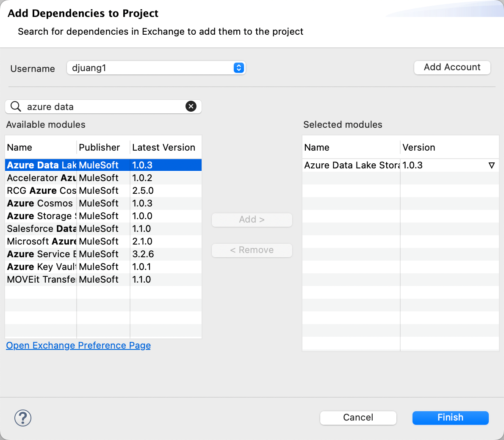This screenshot has width=504, height=440.
Task: Click the Add Account button
Action: (x=452, y=67)
